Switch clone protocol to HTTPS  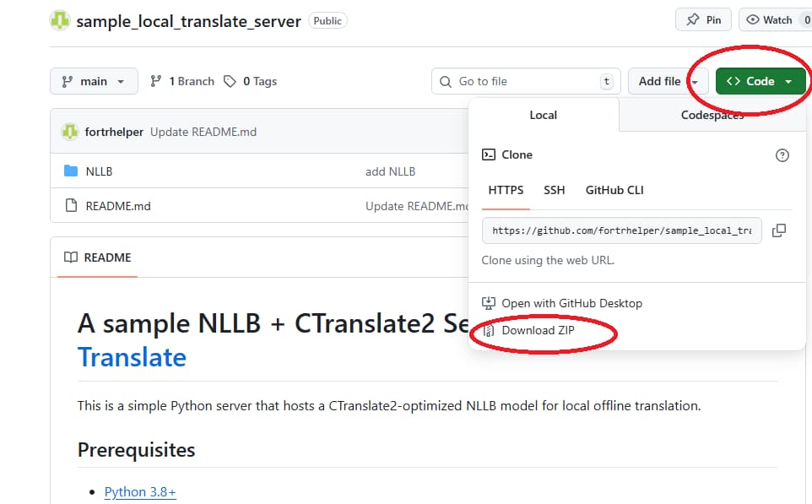(x=505, y=190)
